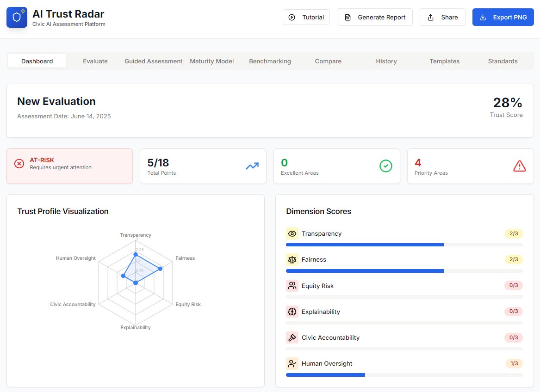Click the Human Oversight 1/3 score badge
Screen dimensions: 540x392
[x=514, y=363]
